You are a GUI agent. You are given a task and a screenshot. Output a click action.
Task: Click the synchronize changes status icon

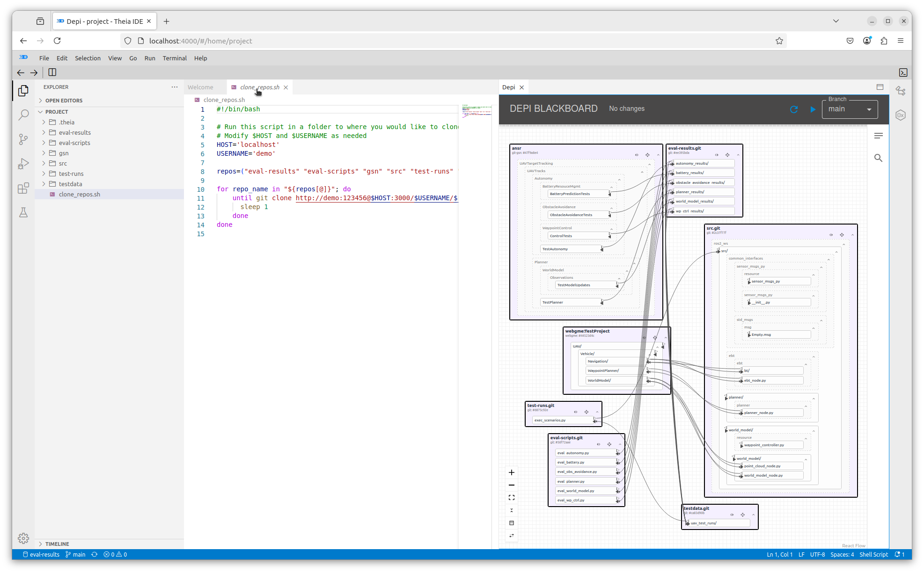click(x=95, y=554)
